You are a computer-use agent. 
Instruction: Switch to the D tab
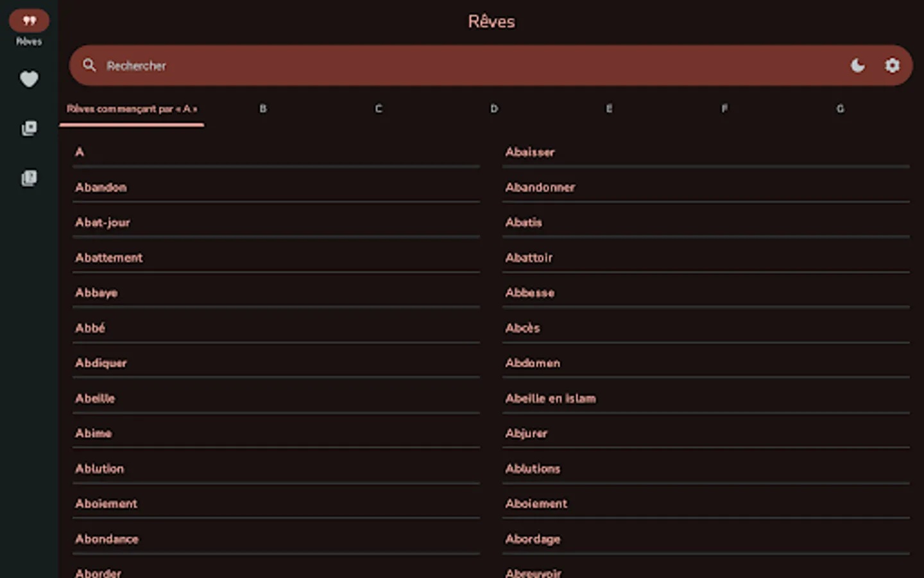point(494,109)
